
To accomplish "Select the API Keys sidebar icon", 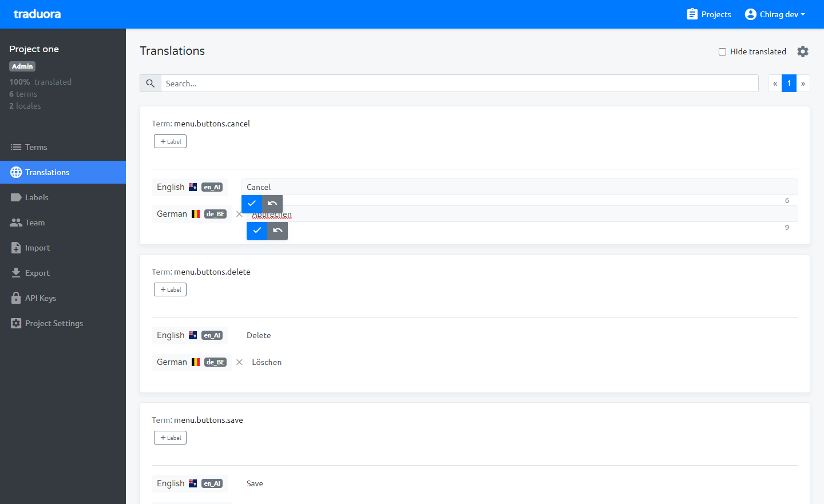I will pyautogui.click(x=17, y=298).
